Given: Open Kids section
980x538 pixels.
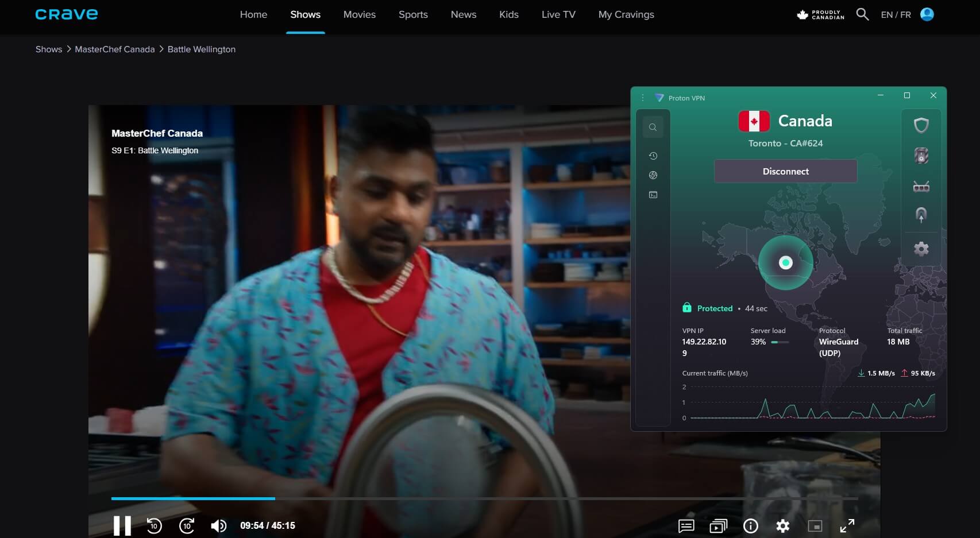Looking at the screenshot, I should click(509, 14).
